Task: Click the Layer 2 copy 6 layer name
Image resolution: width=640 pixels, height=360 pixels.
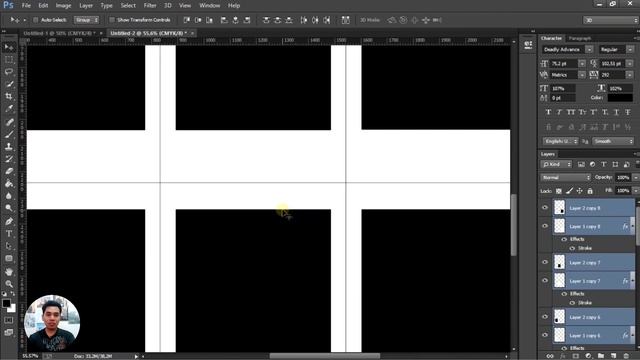Action: pyautogui.click(x=585, y=317)
